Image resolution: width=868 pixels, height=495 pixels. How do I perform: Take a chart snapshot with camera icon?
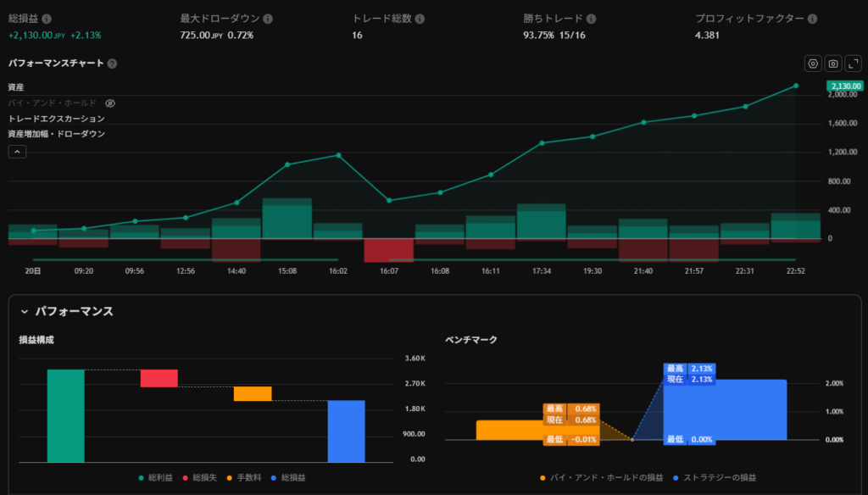click(x=833, y=64)
